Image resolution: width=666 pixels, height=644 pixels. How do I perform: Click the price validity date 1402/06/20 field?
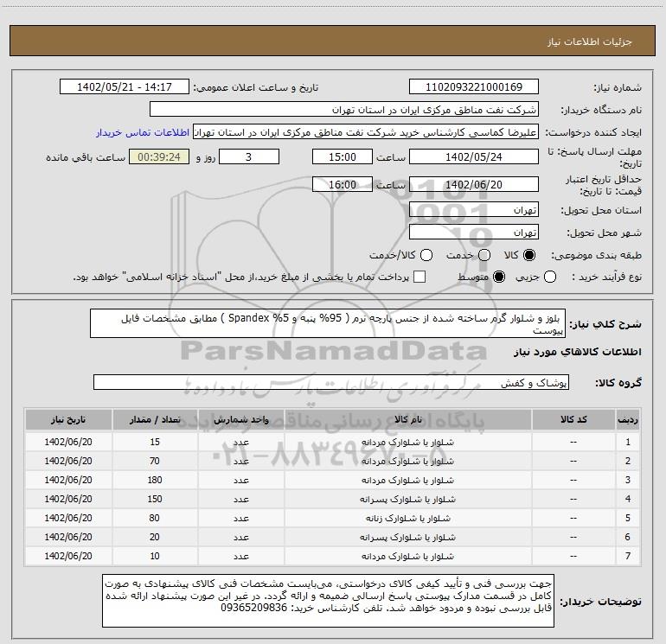coord(474,185)
